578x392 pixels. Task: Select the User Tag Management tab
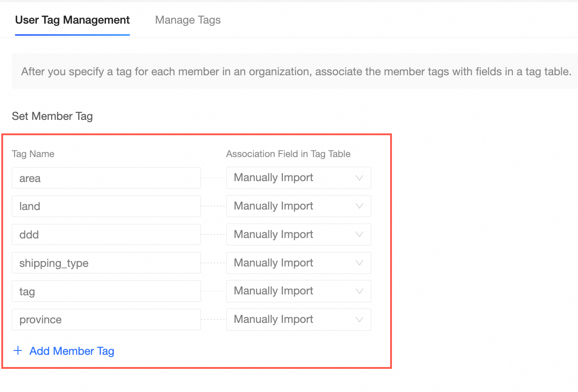pos(72,20)
